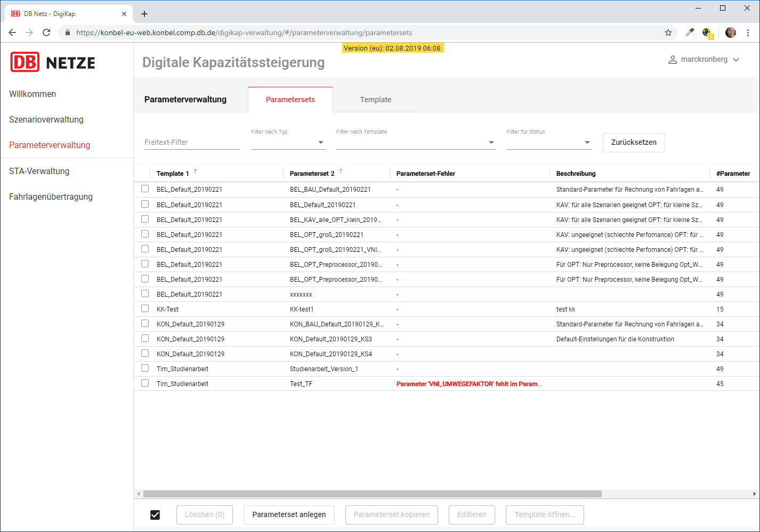Image resolution: width=760 pixels, height=532 pixels.
Task: Open the Chrome three-dot menu
Action: coord(748,32)
